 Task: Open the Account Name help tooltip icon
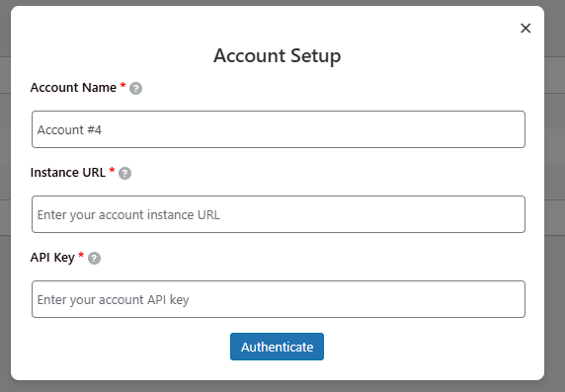(x=136, y=88)
